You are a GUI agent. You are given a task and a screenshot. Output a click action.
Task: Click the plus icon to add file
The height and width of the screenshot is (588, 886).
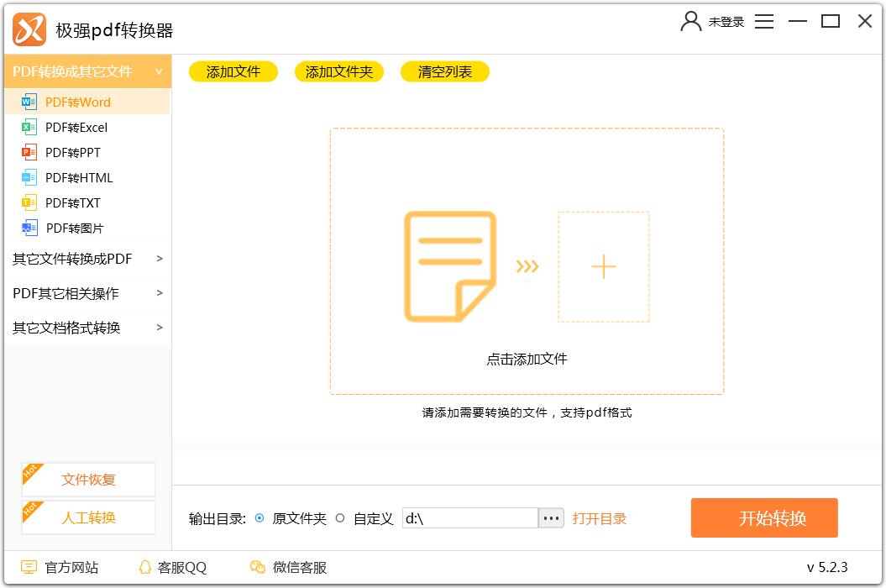603,267
